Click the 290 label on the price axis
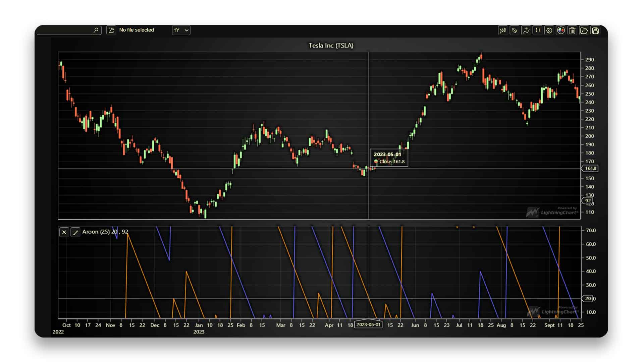The image size is (644, 362). click(x=589, y=60)
